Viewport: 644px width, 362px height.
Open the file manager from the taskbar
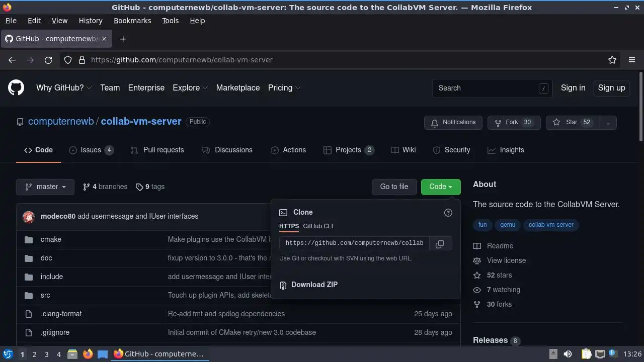click(72, 354)
